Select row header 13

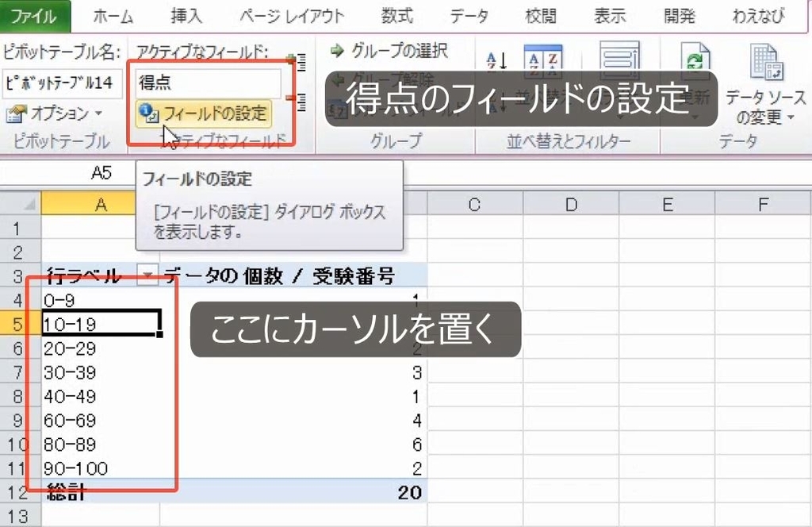pos(20,516)
